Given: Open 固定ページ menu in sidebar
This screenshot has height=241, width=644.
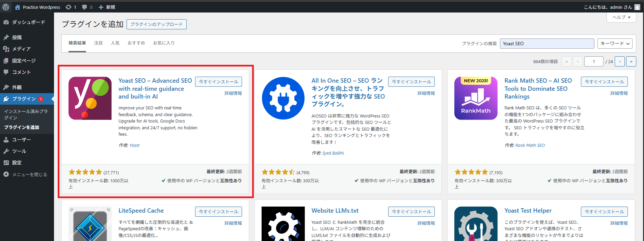Looking at the screenshot, I should tap(27, 61).
